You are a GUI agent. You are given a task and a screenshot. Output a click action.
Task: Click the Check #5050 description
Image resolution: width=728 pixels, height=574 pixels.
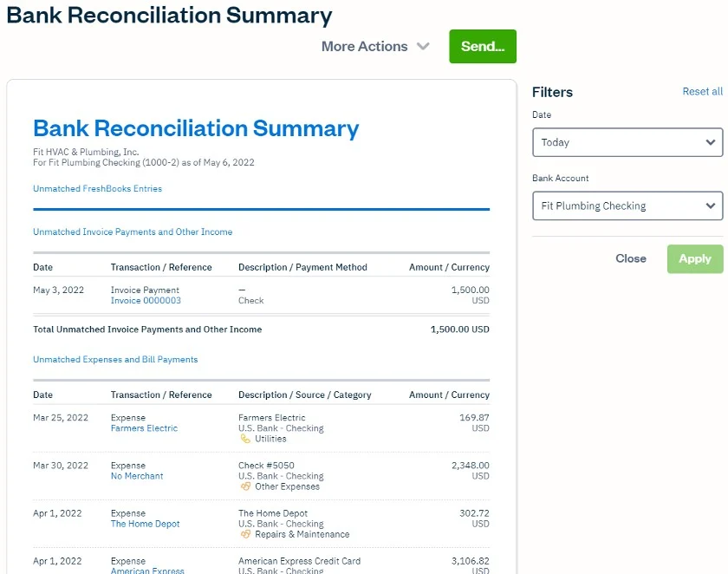(x=266, y=466)
